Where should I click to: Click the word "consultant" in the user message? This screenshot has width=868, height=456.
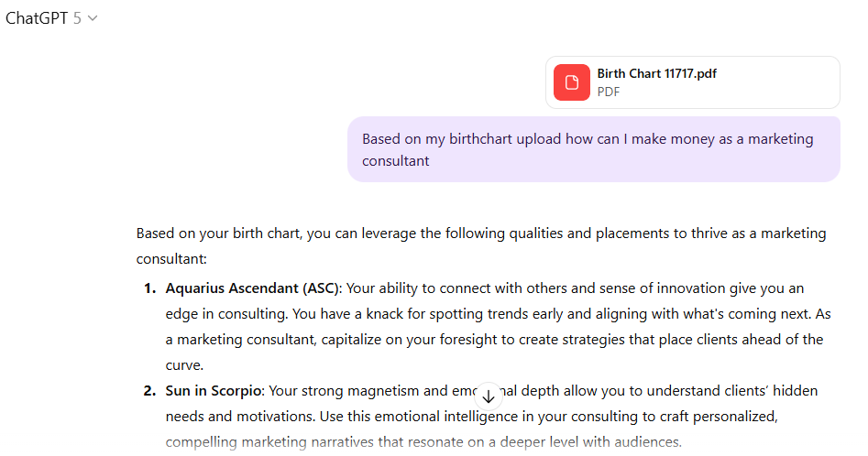pyautogui.click(x=395, y=161)
